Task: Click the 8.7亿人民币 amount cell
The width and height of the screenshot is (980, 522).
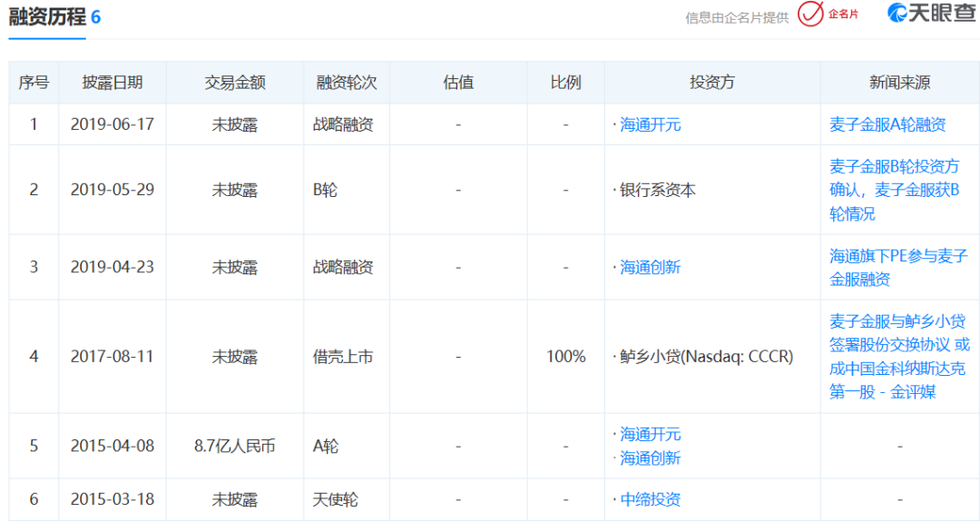Action: point(235,446)
